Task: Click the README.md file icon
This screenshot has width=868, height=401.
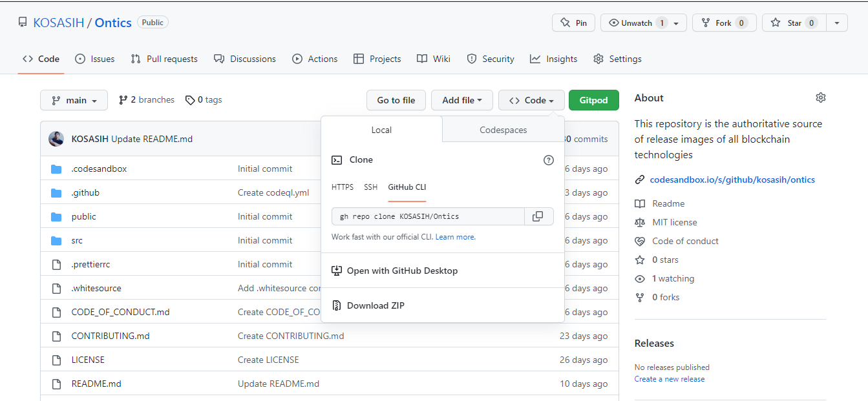Action: tap(56, 384)
